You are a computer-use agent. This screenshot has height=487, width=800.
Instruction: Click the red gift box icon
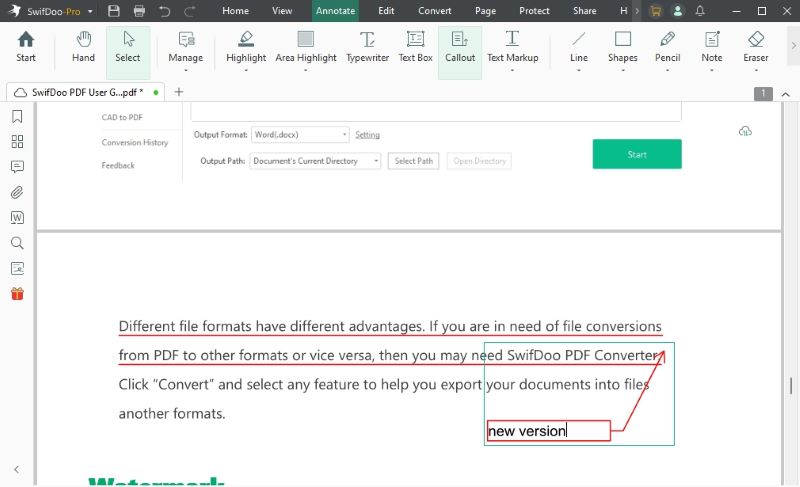point(17,294)
